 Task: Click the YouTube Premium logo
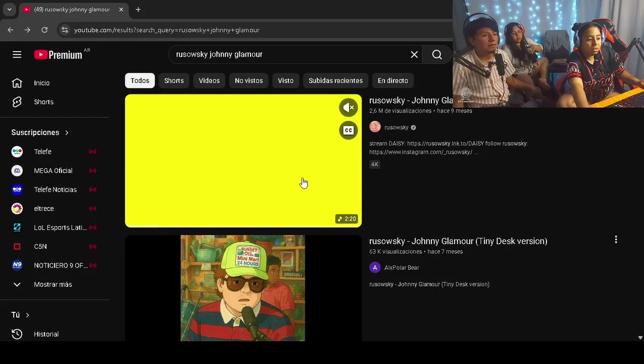click(58, 55)
